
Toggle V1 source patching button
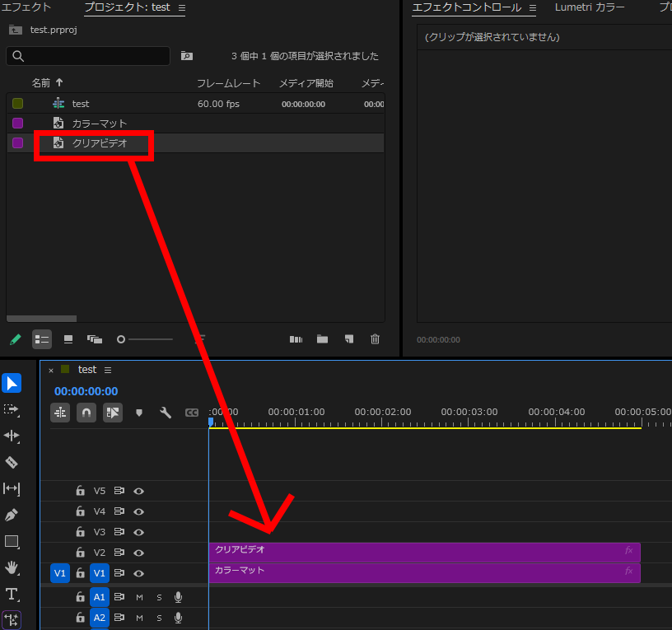click(x=60, y=573)
